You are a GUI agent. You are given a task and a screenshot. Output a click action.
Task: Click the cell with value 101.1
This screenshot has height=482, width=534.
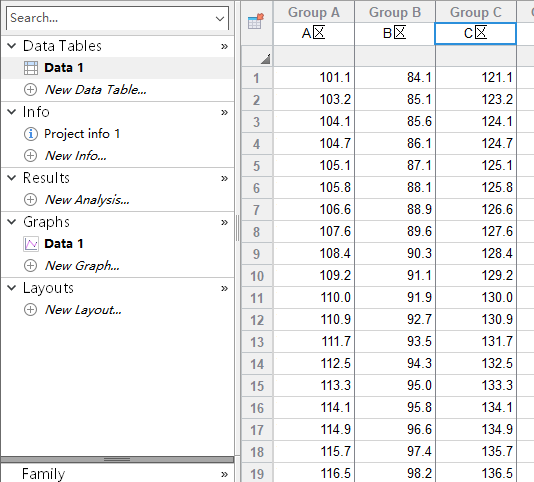tap(314, 78)
